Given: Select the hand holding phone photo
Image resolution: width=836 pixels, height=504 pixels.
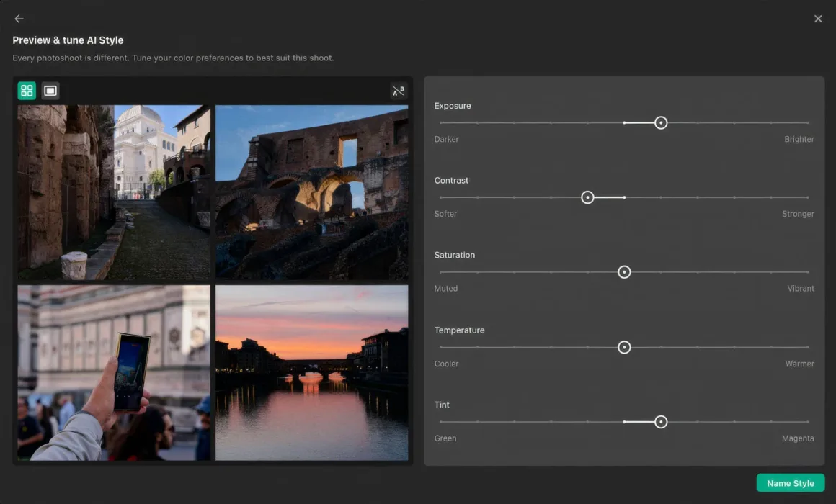Looking at the screenshot, I should (114, 372).
